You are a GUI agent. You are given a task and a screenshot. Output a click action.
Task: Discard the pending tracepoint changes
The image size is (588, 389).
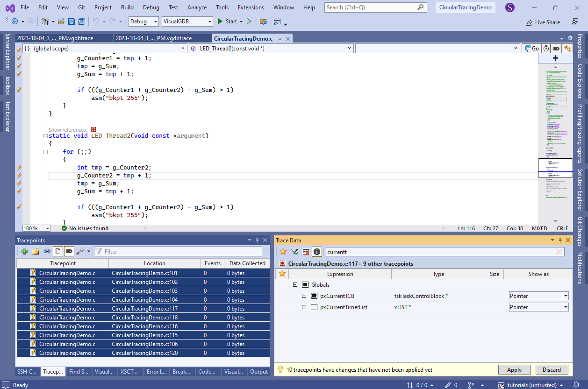(552, 369)
